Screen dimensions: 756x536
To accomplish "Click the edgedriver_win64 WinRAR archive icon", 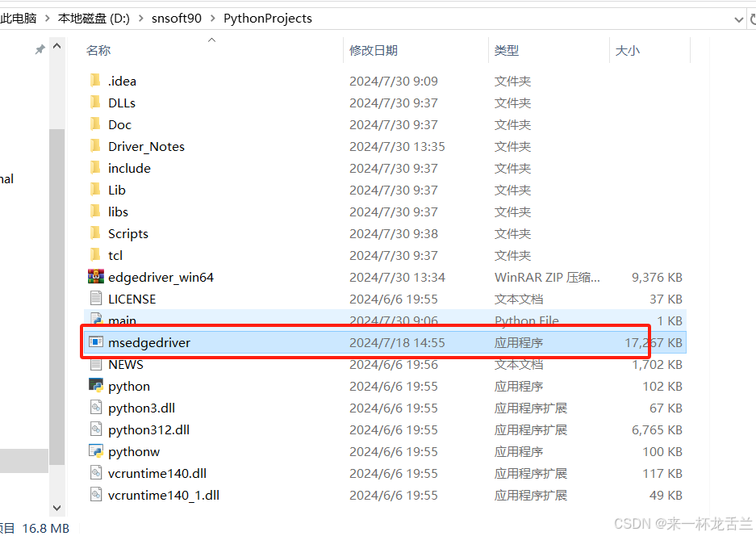I will (96, 277).
